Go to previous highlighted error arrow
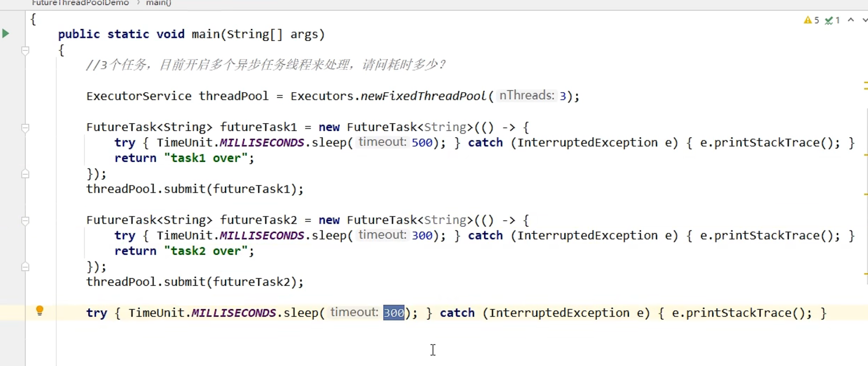Viewport: 868px width, 366px height. click(851, 20)
